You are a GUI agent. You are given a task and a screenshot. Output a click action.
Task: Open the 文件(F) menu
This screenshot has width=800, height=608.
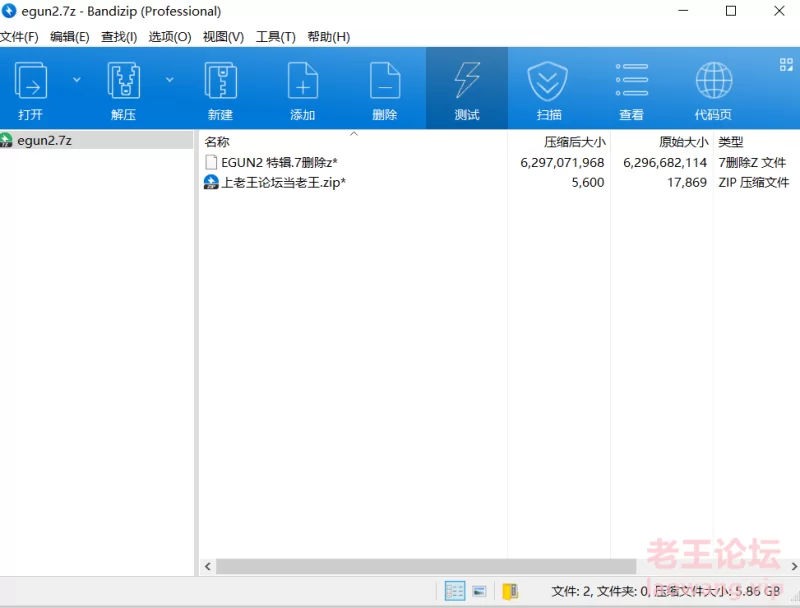(x=19, y=37)
